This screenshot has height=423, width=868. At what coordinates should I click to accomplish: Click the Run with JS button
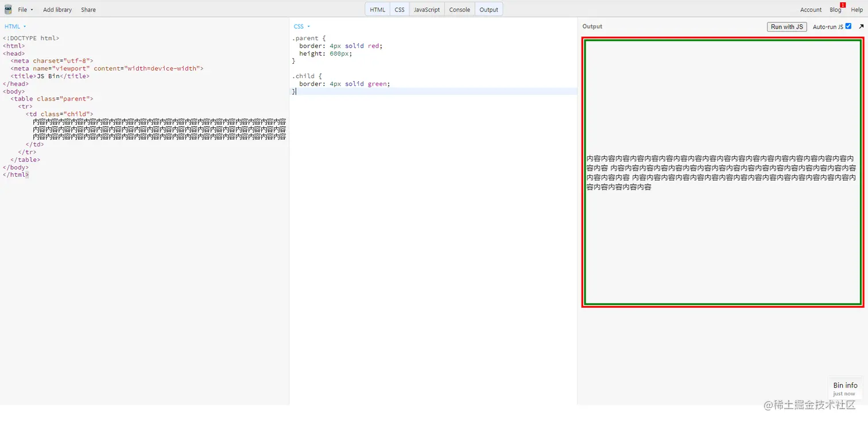pos(787,26)
